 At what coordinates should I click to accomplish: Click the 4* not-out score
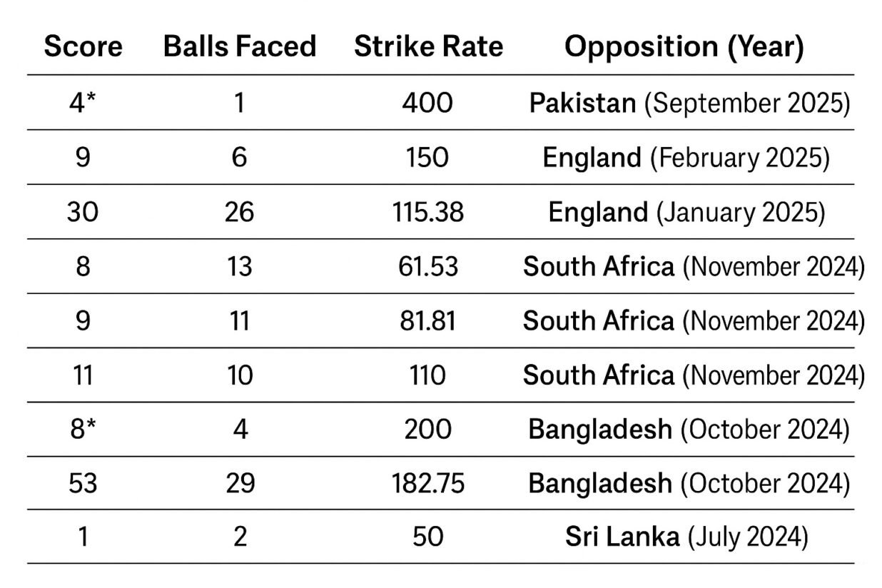(83, 103)
